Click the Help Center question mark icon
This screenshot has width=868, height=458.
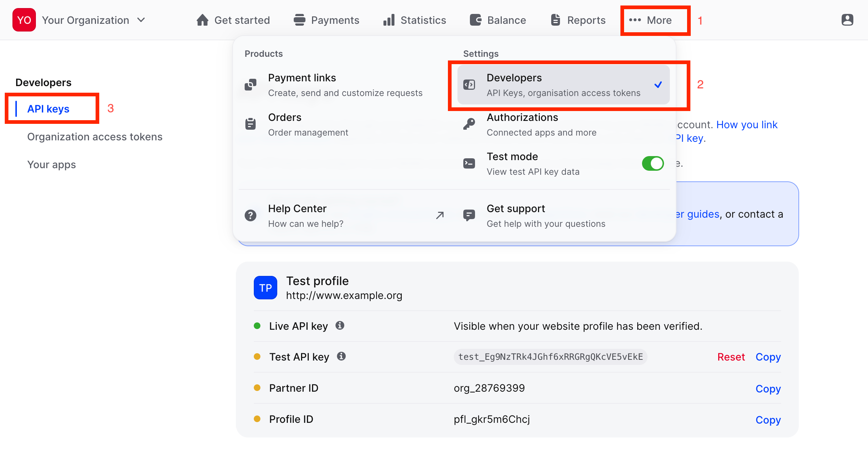pos(251,215)
